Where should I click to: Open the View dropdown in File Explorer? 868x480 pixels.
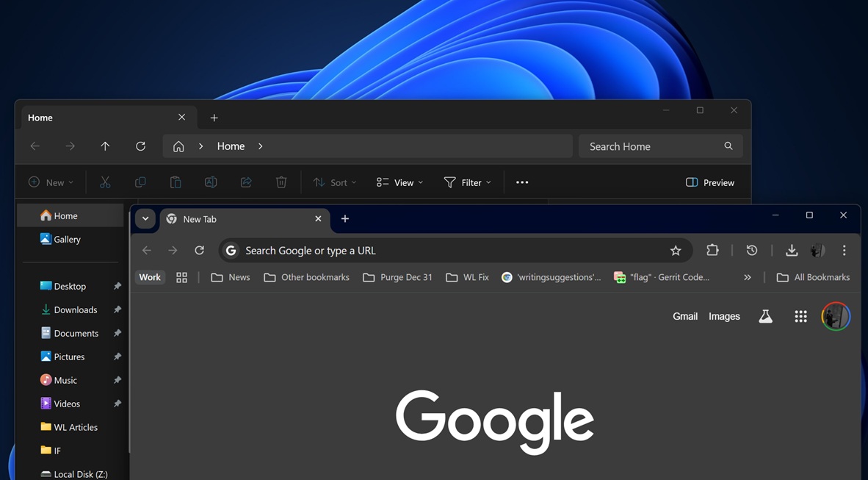(399, 182)
